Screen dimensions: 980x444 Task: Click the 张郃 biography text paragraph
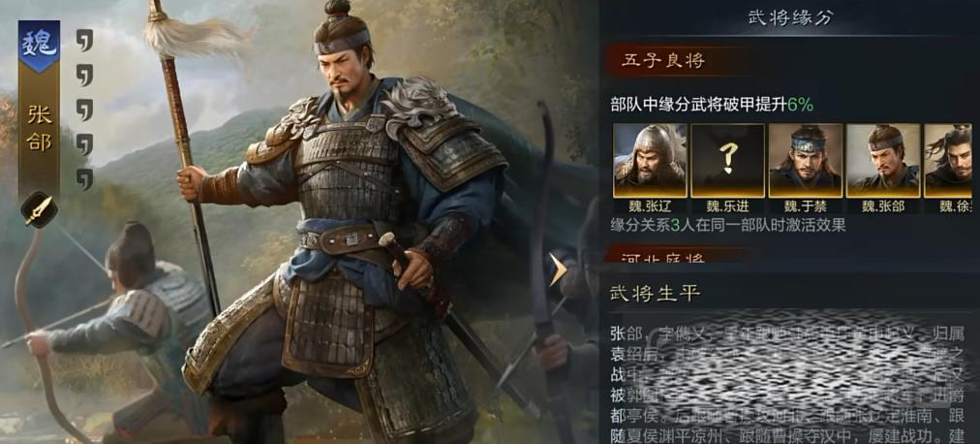(790, 383)
